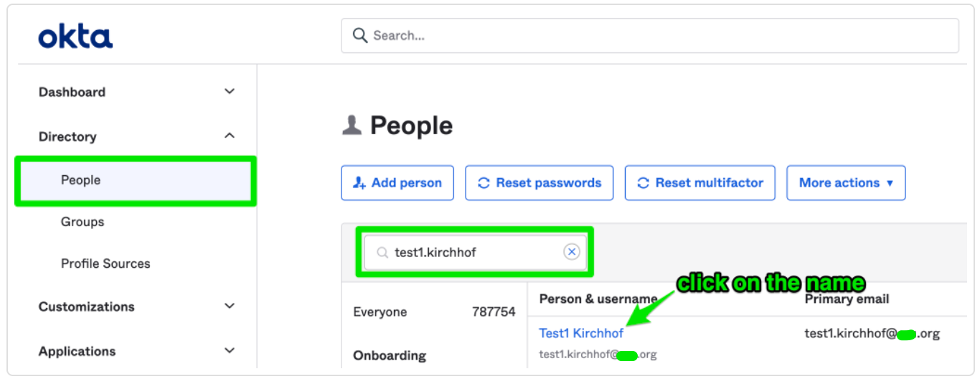Click the refresh icon on Reset multifactor
The image size is (980, 379).
643,183
